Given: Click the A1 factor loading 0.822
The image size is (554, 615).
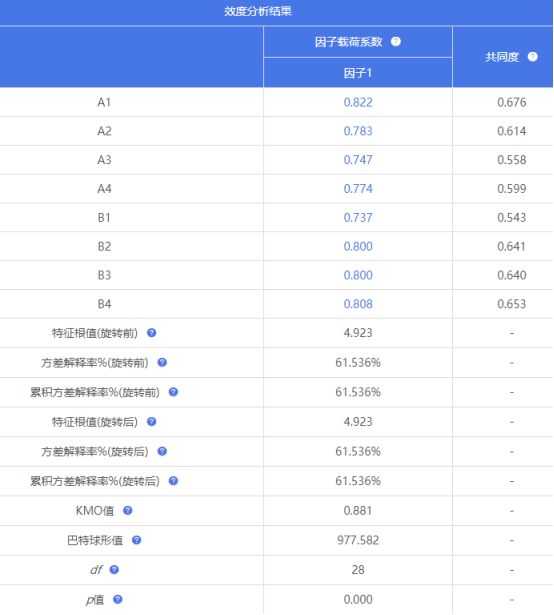Looking at the screenshot, I should click(x=358, y=102).
